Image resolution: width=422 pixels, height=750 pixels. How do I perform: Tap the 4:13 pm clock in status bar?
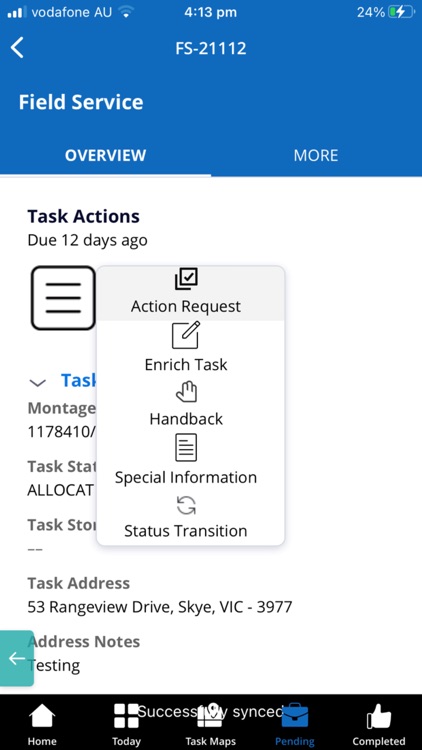point(211,12)
